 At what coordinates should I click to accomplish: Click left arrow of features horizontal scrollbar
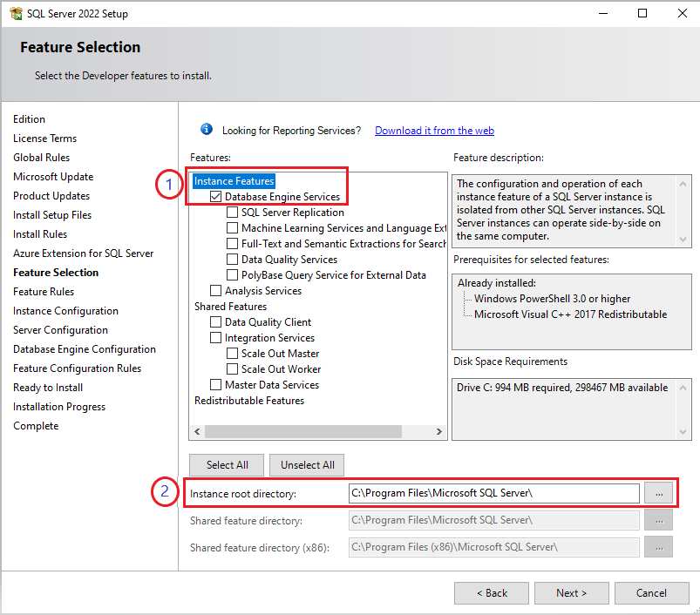click(196, 431)
